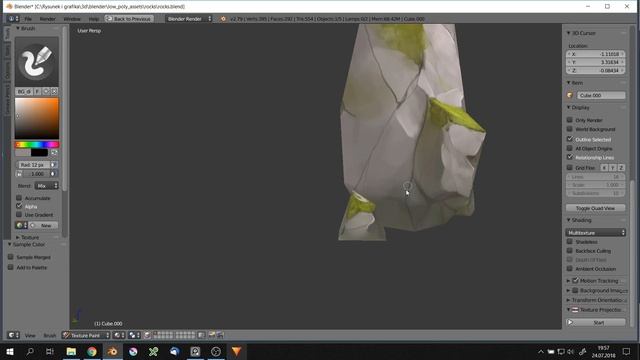Pick a shade in the color square

pyautogui.click(x=37, y=118)
